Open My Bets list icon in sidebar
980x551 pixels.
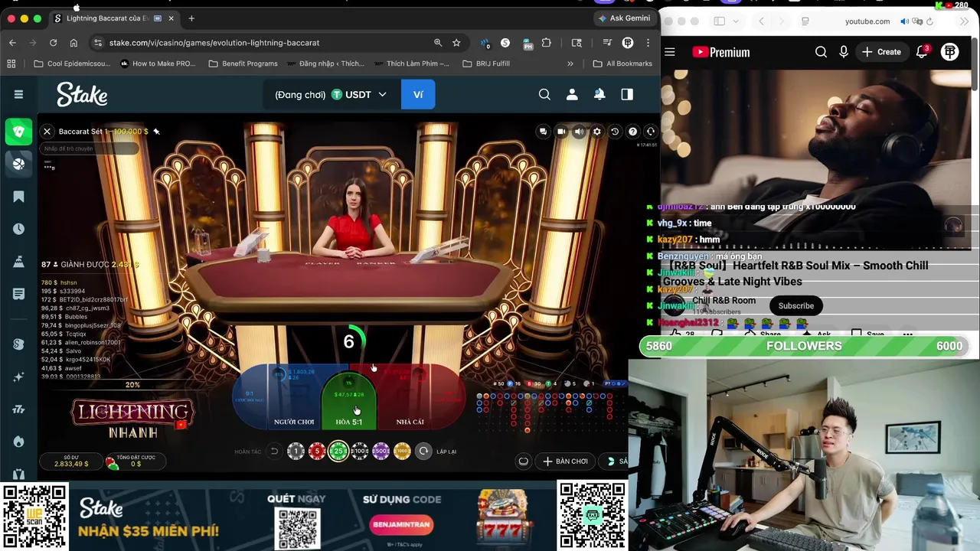18,294
